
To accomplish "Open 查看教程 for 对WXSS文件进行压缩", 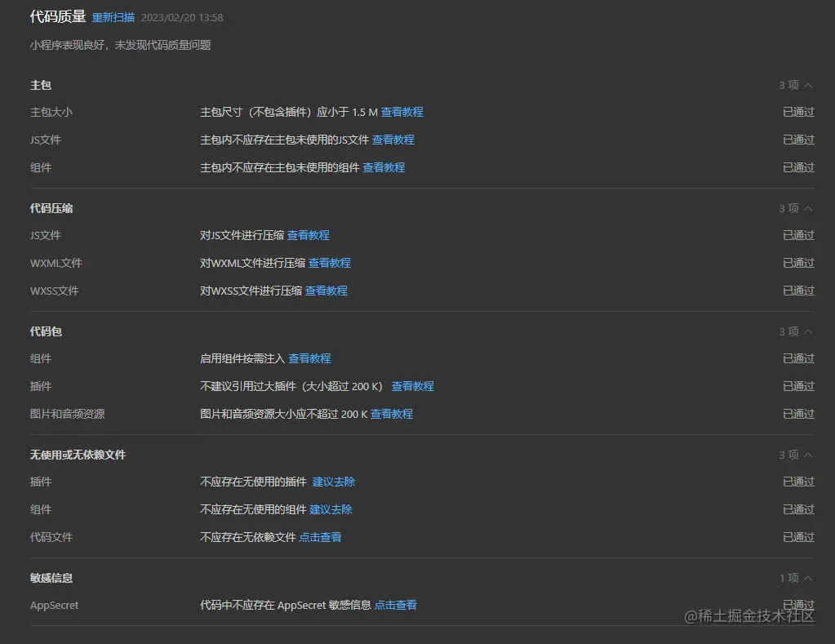I will pyautogui.click(x=326, y=291).
